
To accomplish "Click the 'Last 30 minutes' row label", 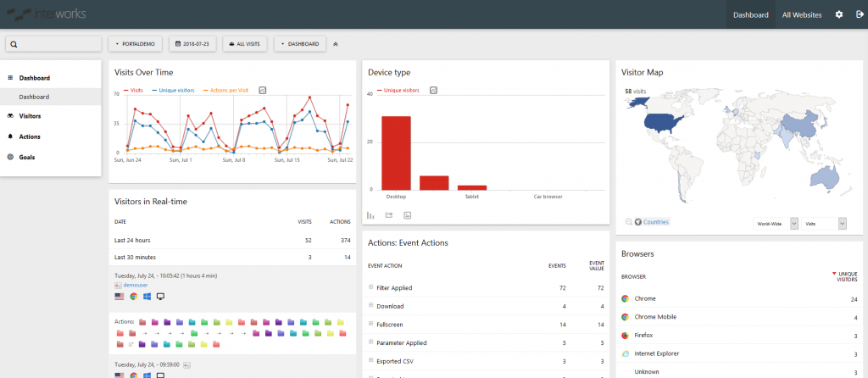I will pyautogui.click(x=135, y=257).
